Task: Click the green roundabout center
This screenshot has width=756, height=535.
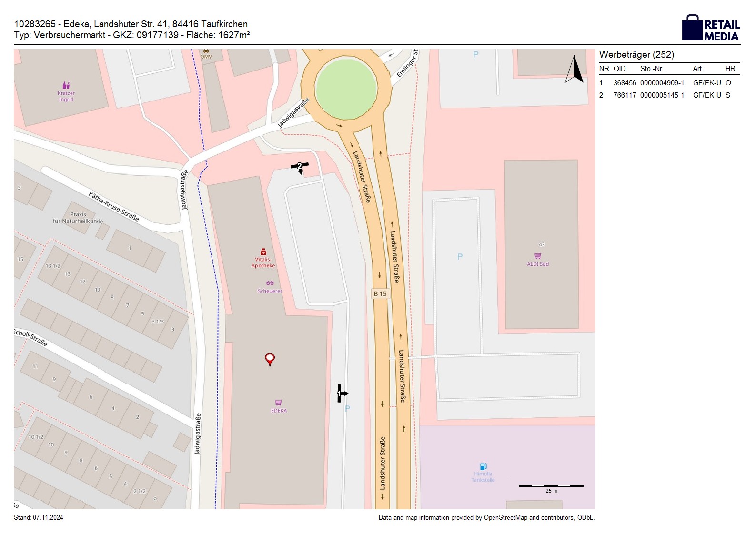Action: point(346,88)
